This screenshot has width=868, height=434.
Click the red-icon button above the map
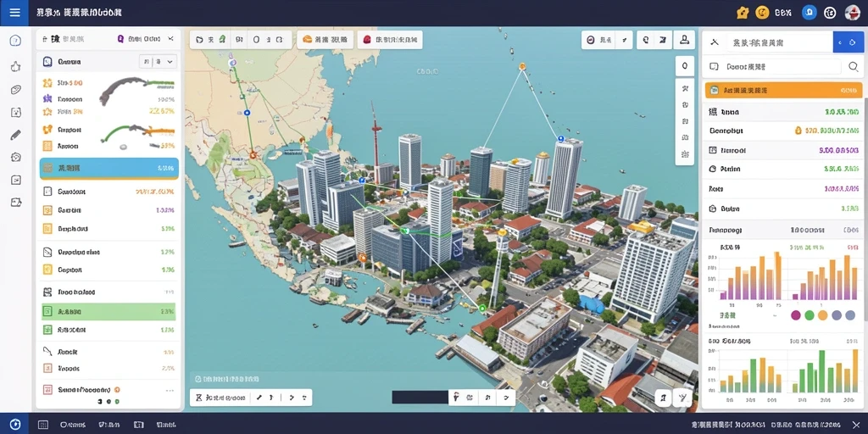click(x=390, y=40)
